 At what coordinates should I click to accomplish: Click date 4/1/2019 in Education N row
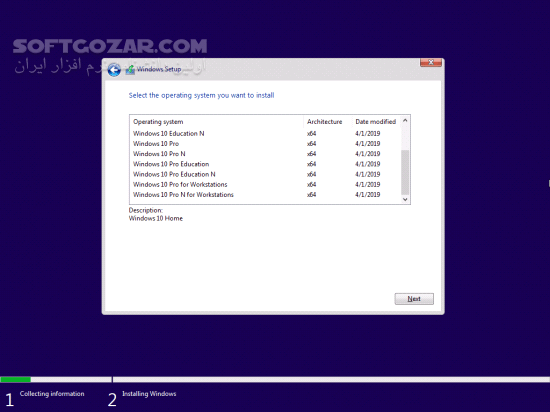368,133
